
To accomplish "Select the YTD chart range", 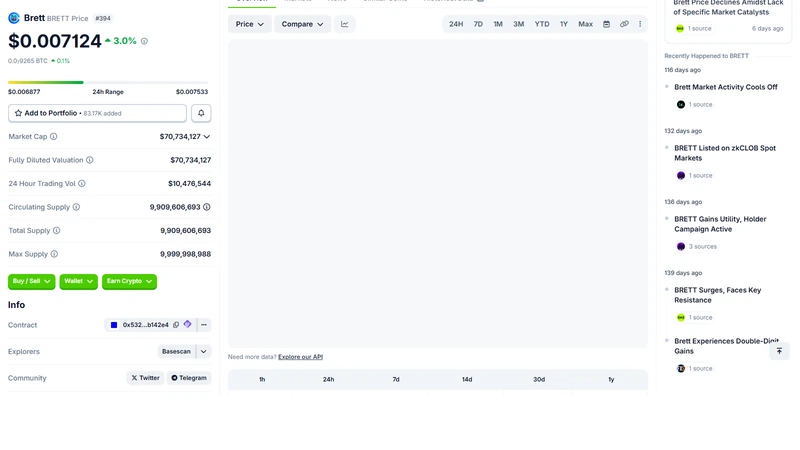I will coord(542,24).
